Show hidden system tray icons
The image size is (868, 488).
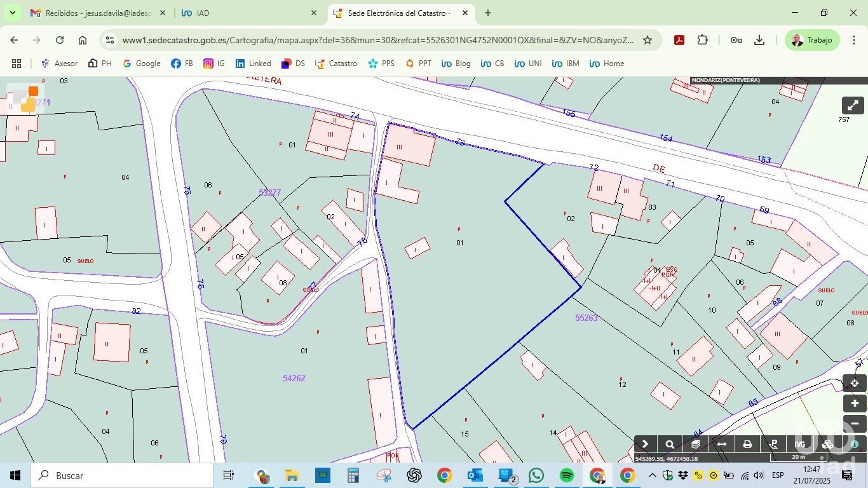point(653,475)
